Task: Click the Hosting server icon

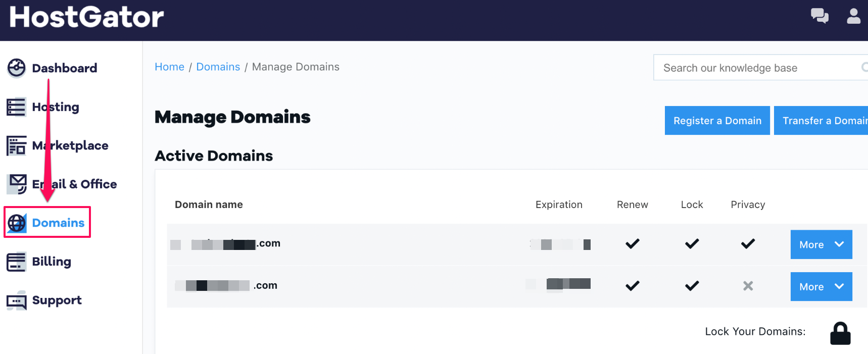Action: click(x=16, y=107)
